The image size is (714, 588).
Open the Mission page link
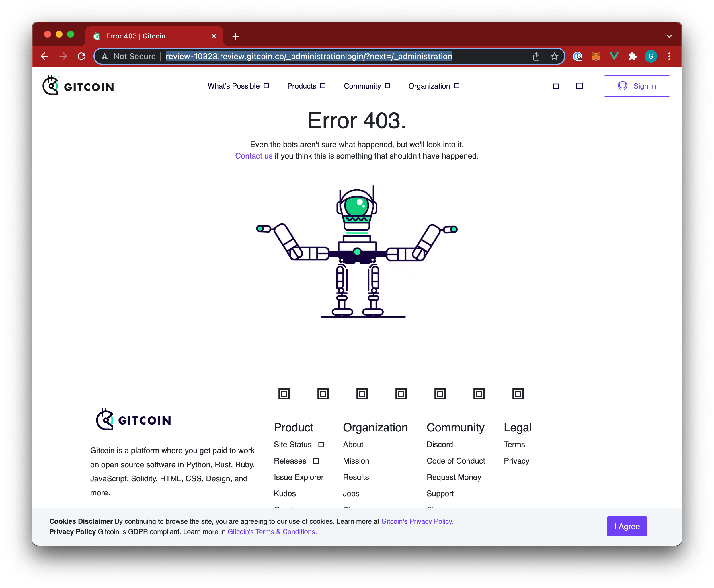(356, 461)
